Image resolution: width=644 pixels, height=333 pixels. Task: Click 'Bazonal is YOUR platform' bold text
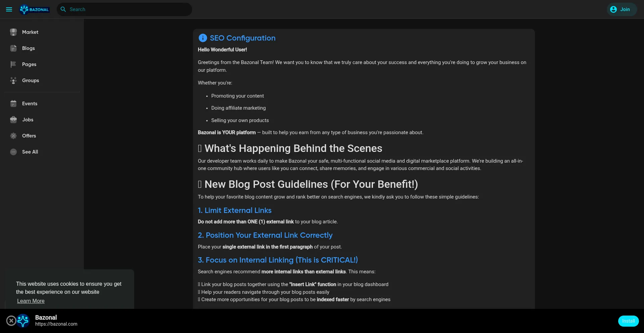coord(227,132)
